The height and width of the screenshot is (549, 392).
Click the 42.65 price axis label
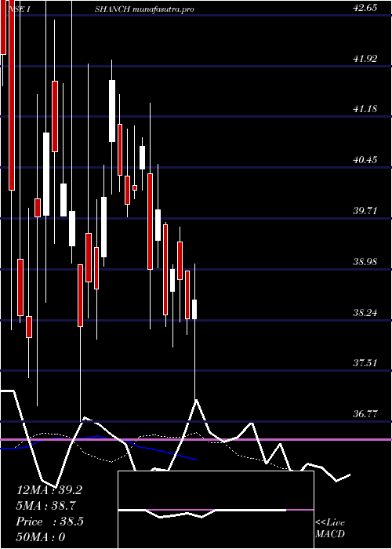365,7
